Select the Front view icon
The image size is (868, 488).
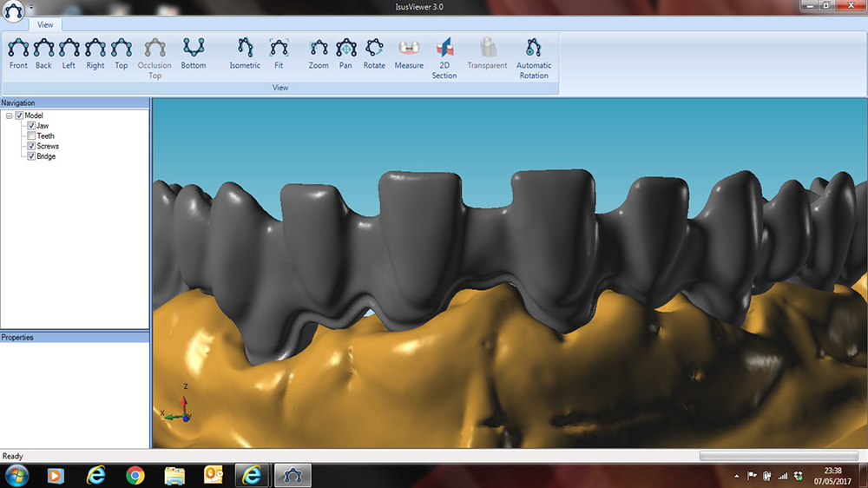click(18, 53)
